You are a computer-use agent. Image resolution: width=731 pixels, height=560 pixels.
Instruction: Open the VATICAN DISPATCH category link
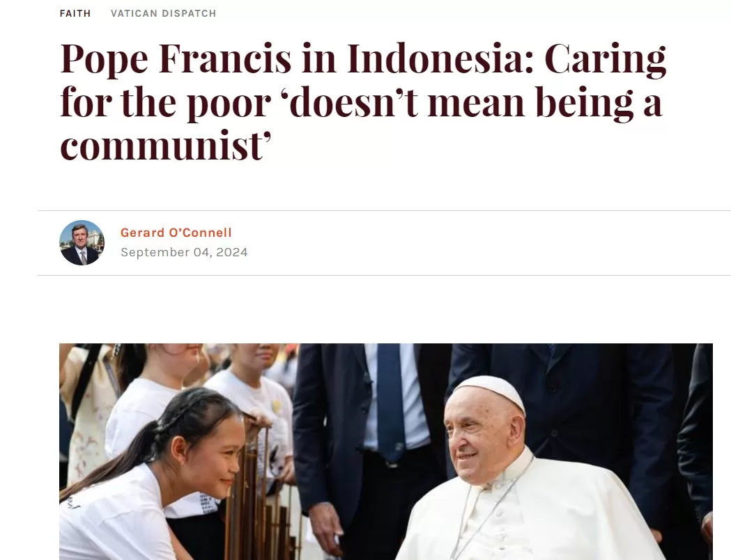[163, 13]
